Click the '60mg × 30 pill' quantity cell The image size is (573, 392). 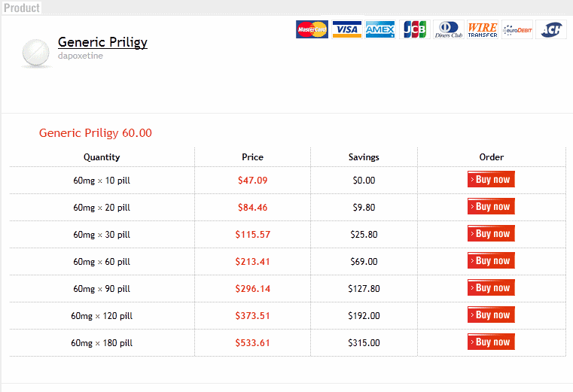102,235
